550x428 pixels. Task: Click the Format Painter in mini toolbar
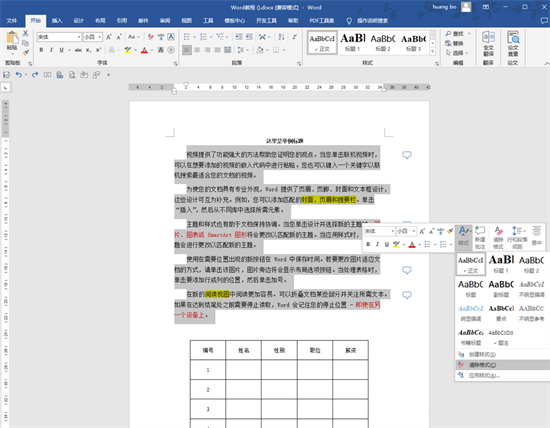click(450, 231)
